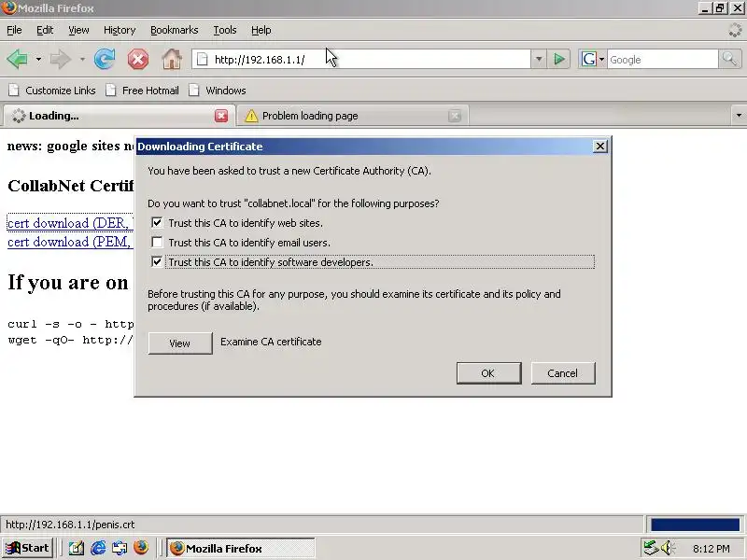
Task: Close the Loading tab with red X
Action: pyautogui.click(x=221, y=116)
